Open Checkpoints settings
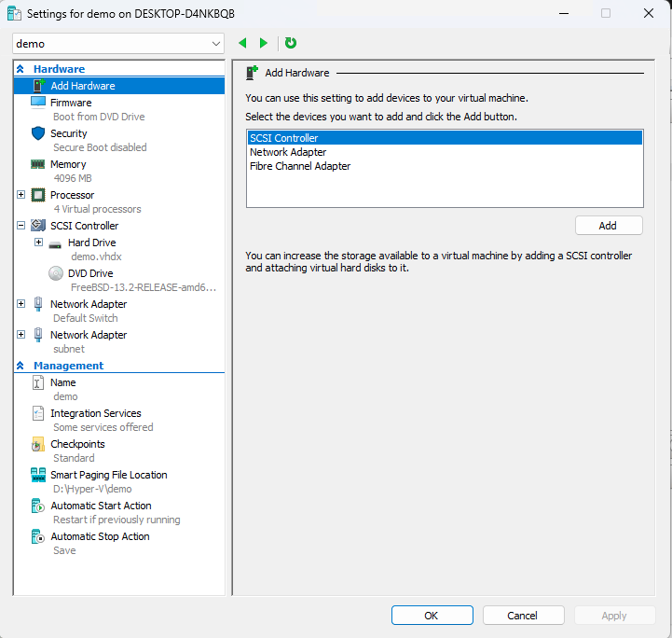The image size is (672, 638). pyautogui.click(x=77, y=444)
